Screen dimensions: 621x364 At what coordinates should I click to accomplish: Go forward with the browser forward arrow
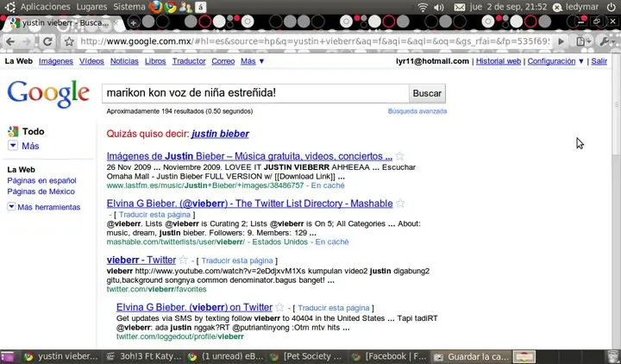tap(27, 41)
